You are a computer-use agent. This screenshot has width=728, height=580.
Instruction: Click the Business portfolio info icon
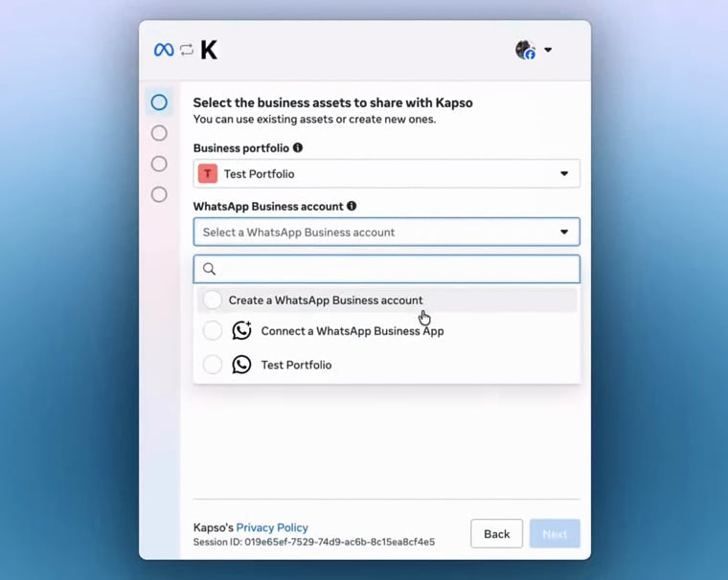click(x=298, y=147)
